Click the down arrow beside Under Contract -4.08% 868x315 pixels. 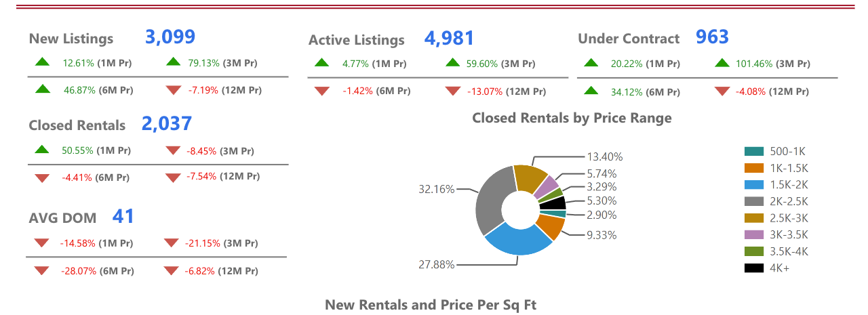pos(723,91)
